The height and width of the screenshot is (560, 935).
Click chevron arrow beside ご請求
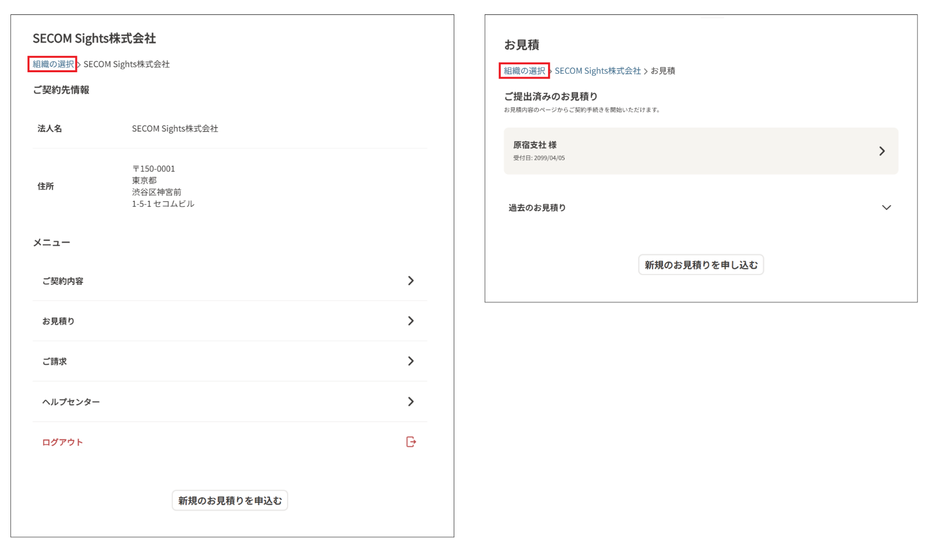point(411,361)
